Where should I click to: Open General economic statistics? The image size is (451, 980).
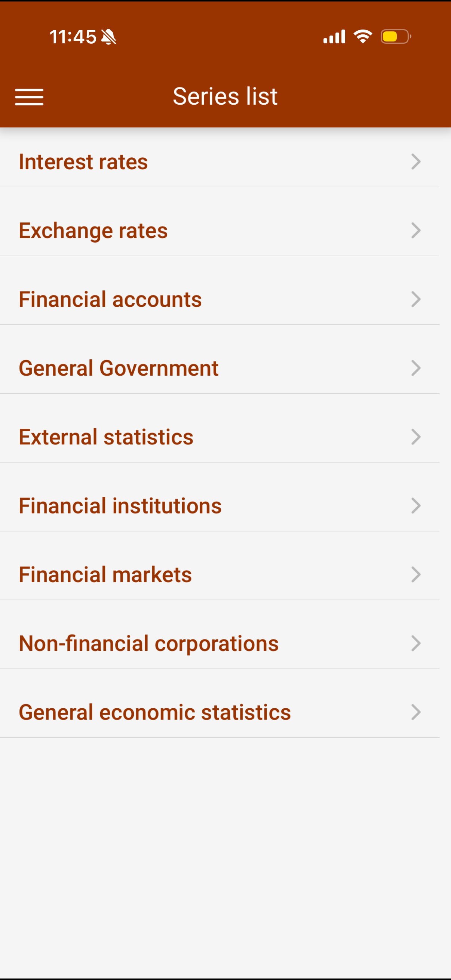[155, 712]
